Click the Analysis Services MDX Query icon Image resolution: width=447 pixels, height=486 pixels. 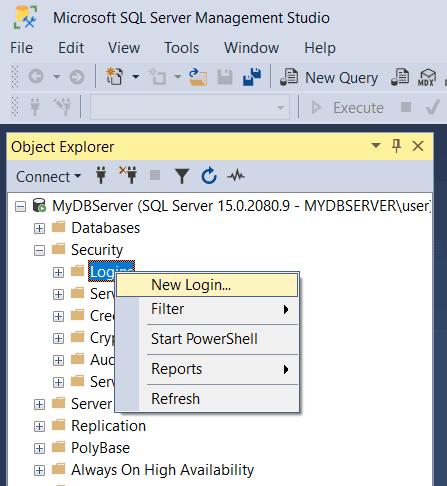tap(427, 77)
